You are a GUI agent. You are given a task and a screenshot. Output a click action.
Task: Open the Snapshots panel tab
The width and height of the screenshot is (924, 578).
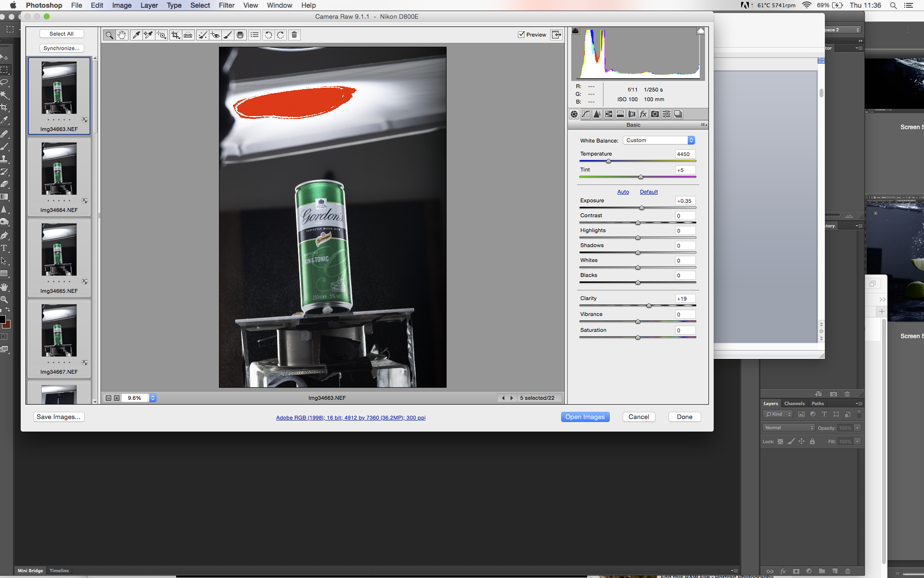(x=678, y=114)
